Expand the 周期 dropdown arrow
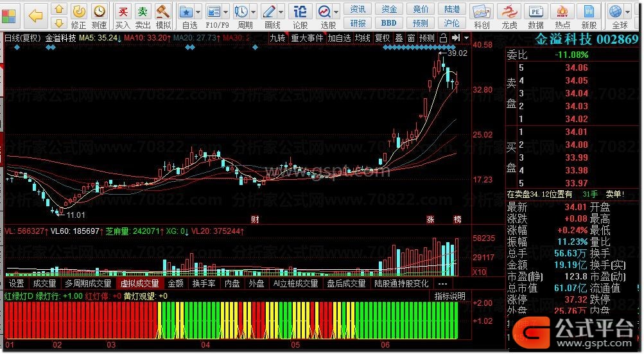 tap(253, 12)
